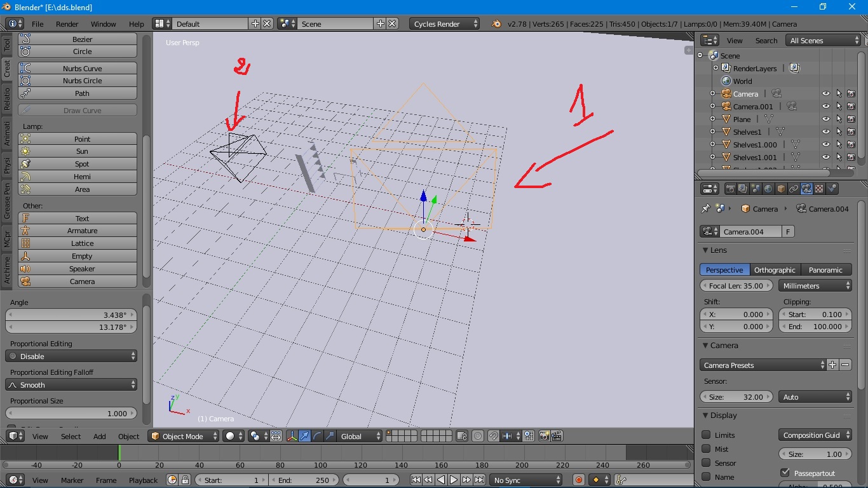Image resolution: width=868 pixels, height=488 pixels.
Task: Open the Cycles Render engine dropdown
Action: tap(445, 24)
